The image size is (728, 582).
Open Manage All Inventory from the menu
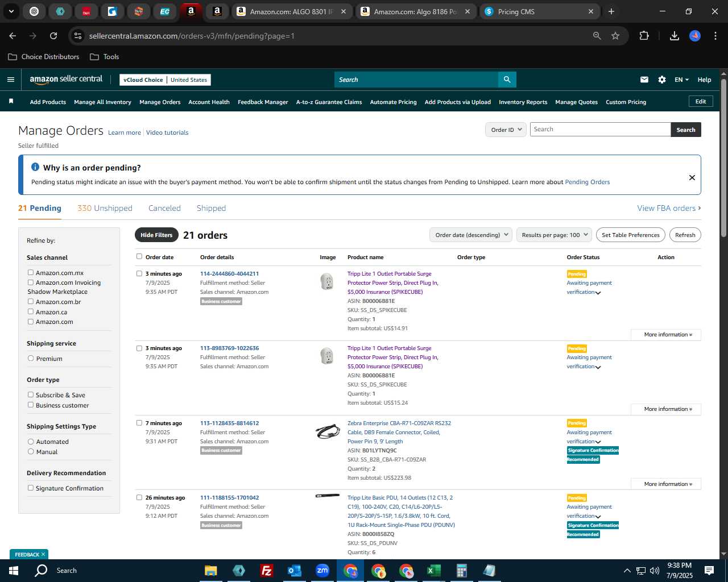(102, 102)
